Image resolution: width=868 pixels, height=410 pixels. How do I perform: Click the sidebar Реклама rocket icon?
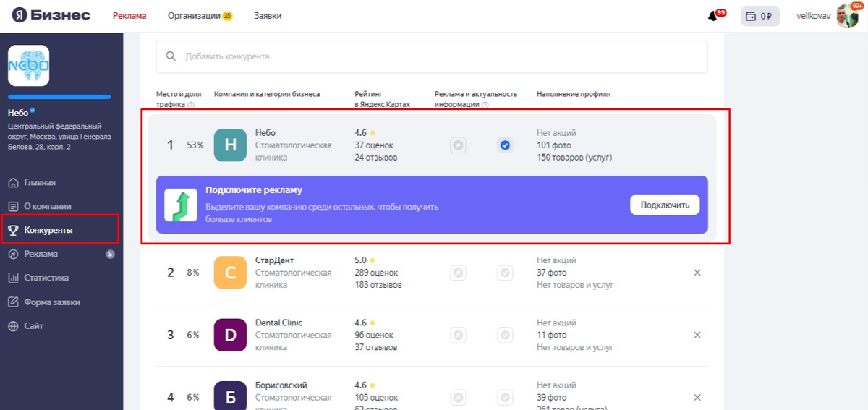coord(13,254)
